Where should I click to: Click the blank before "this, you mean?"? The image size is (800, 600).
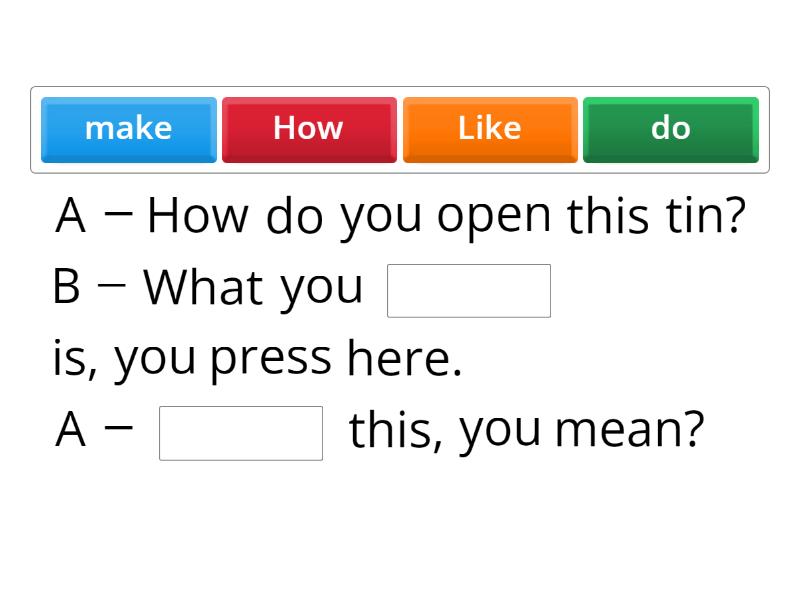tap(240, 432)
